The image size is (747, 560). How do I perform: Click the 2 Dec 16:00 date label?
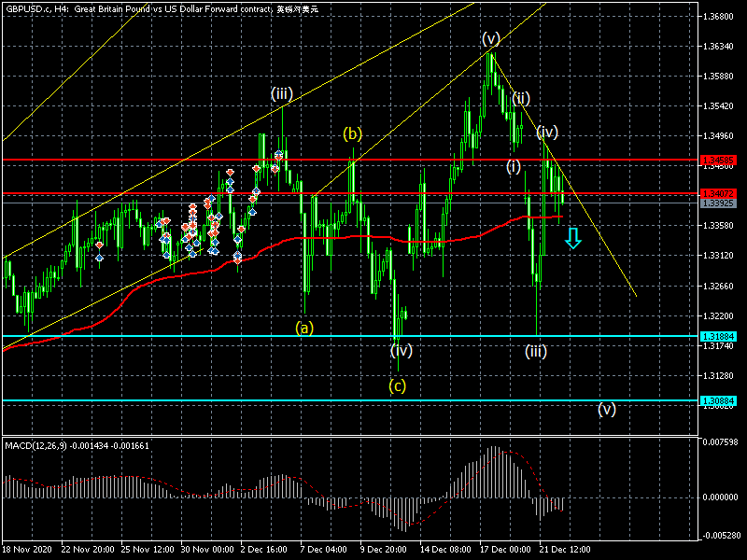tap(263, 549)
